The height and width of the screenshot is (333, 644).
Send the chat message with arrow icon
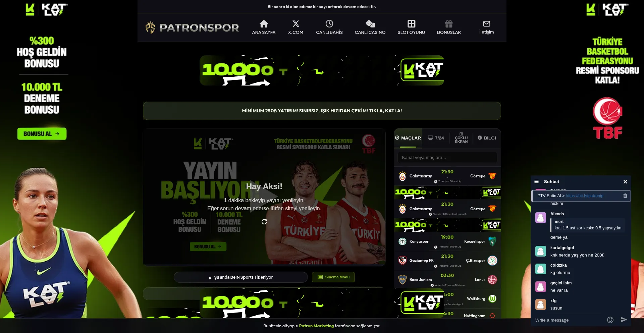(x=624, y=320)
